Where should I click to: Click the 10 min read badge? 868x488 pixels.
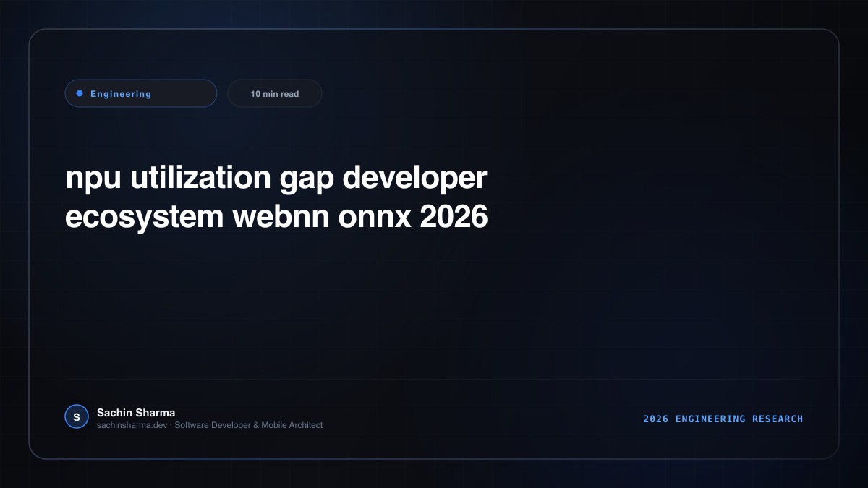275,93
